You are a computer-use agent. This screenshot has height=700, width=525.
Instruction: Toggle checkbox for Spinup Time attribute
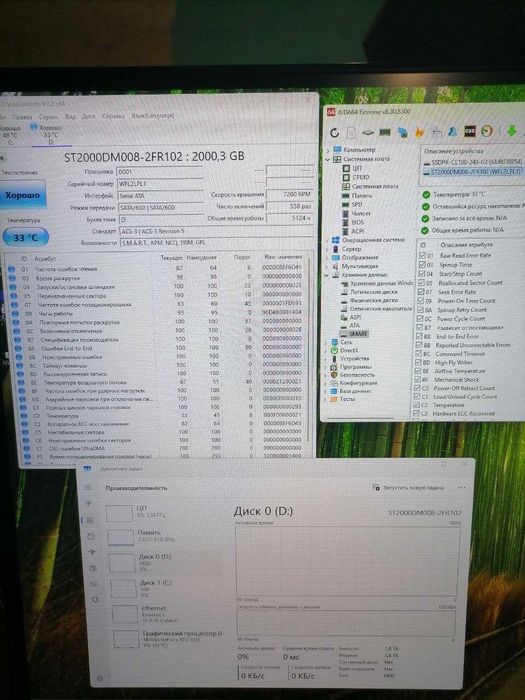421,265
